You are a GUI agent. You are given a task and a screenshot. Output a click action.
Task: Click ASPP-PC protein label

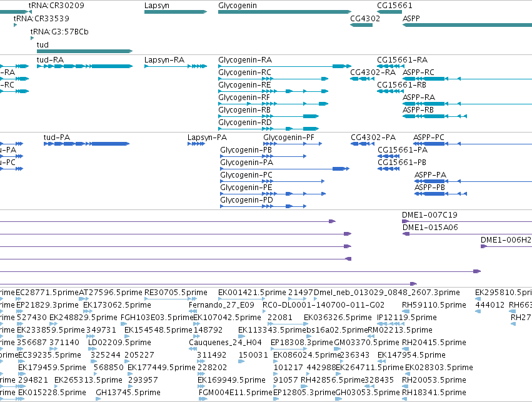tap(428, 138)
